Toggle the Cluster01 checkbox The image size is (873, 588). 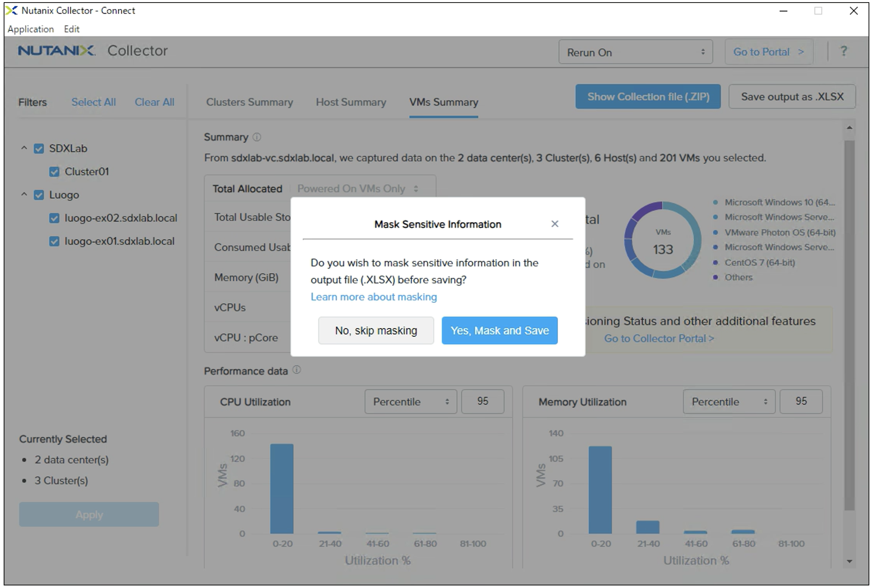coord(54,172)
